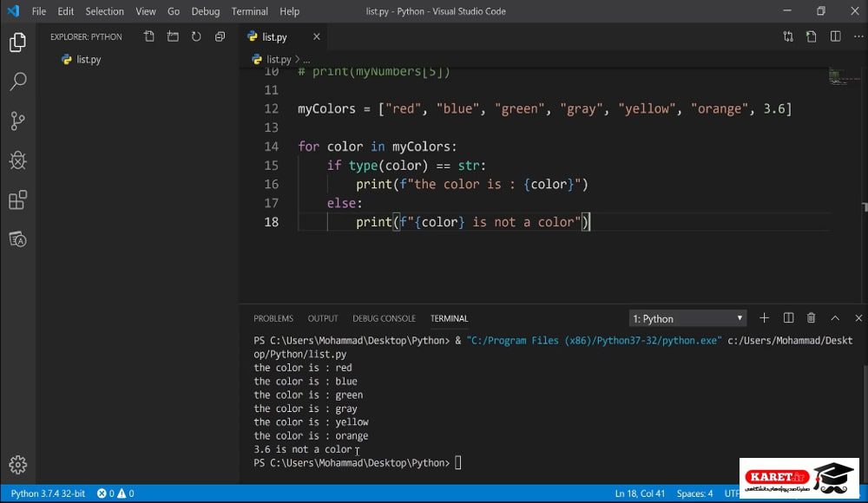This screenshot has height=503, width=868.
Task: Open the Debug view in activity bar
Action: pos(17,160)
